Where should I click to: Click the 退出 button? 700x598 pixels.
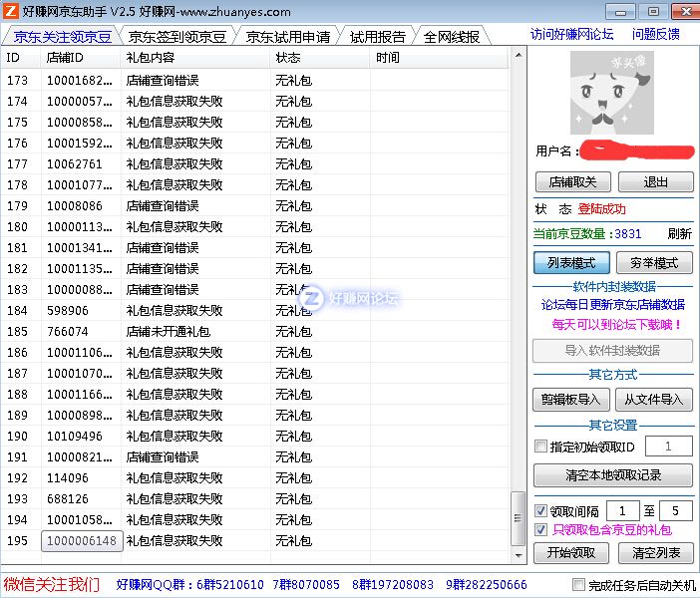pyautogui.click(x=656, y=182)
